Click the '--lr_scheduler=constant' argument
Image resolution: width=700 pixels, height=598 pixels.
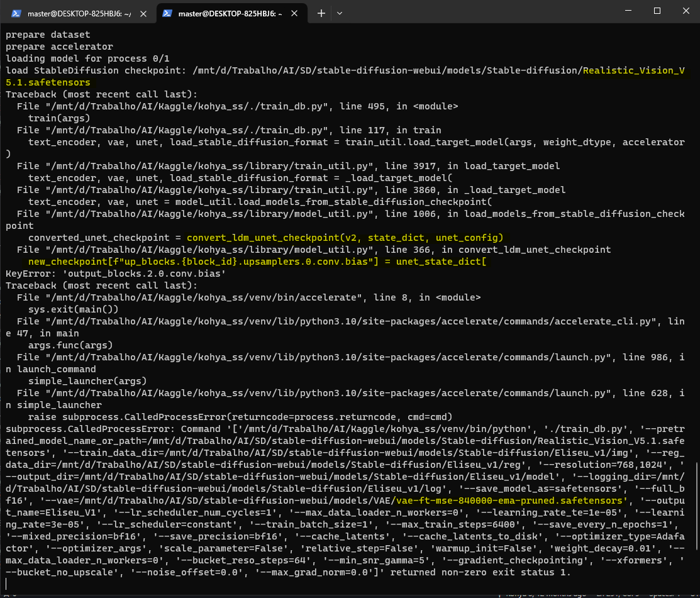click(x=170, y=524)
